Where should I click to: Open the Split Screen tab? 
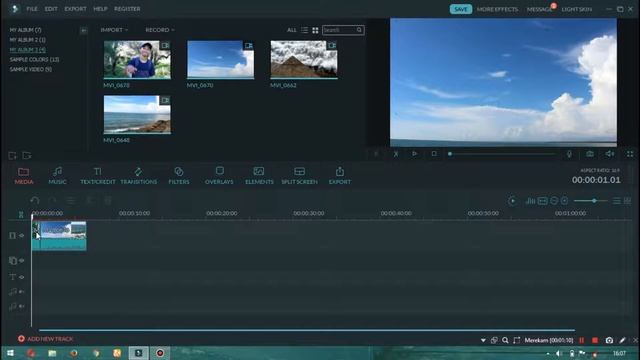tap(299, 176)
